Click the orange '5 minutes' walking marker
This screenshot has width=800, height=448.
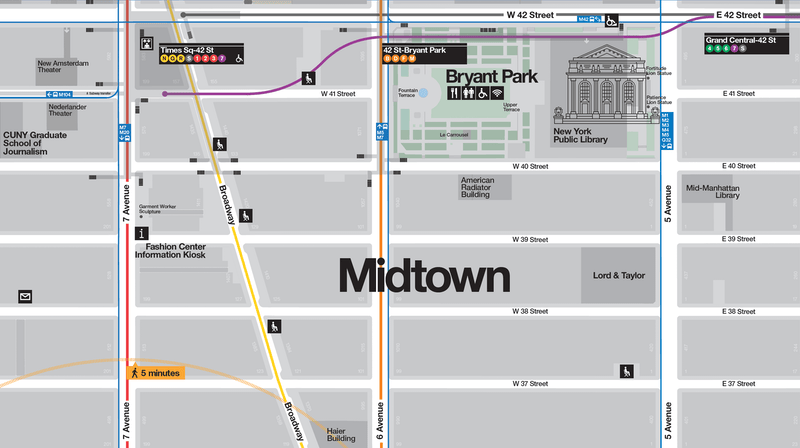156,373
